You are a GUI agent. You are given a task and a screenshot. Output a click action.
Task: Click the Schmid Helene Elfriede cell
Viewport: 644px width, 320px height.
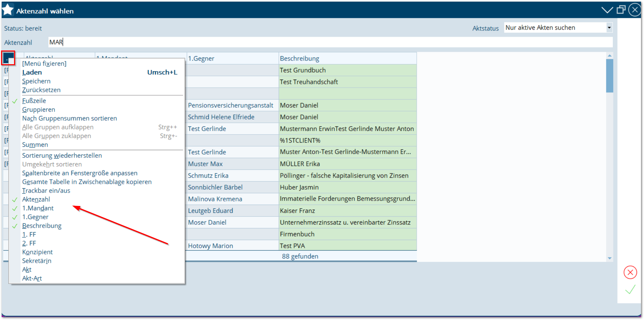pyautogui.click(x=233, y=117)
